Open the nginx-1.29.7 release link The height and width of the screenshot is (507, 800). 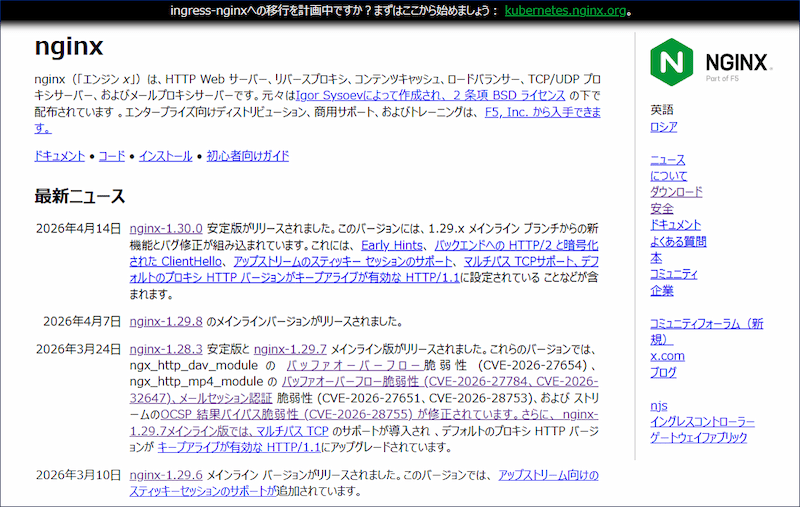(290, 349)
